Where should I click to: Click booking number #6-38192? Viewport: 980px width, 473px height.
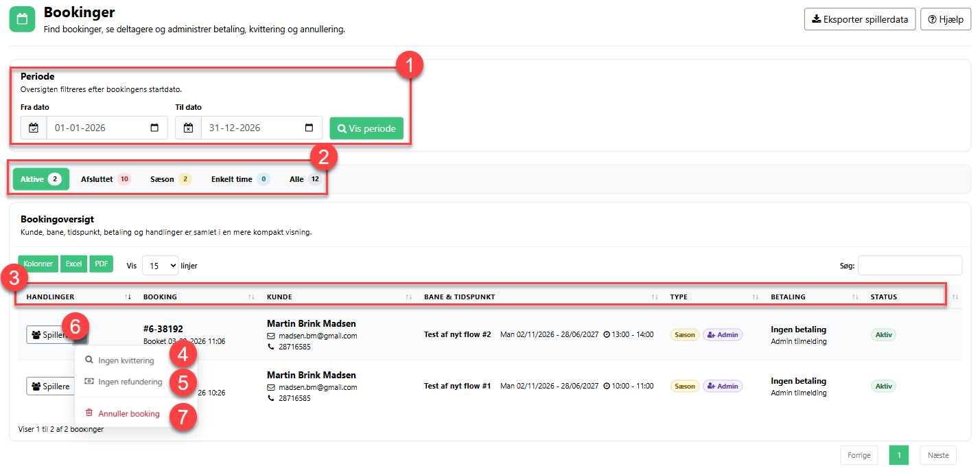pos(163,329)
